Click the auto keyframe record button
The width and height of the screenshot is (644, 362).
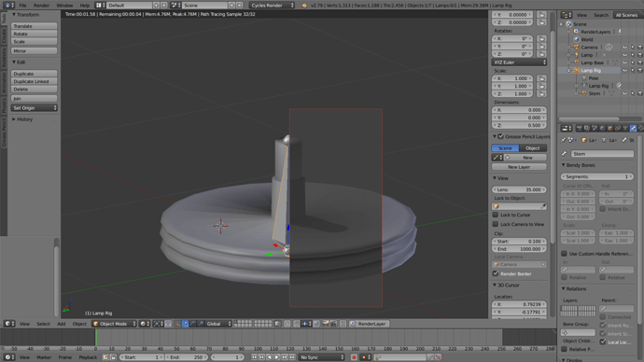click(354, 357)
